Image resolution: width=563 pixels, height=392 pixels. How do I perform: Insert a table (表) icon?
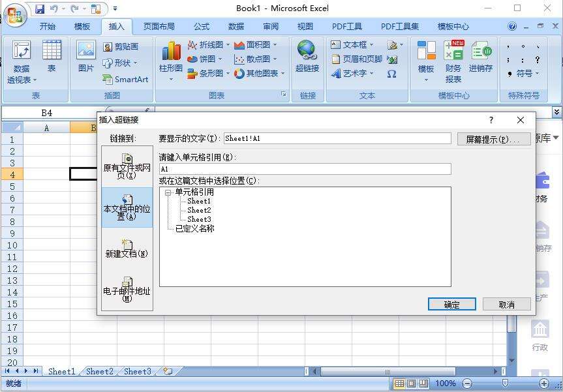pos(52,50)
